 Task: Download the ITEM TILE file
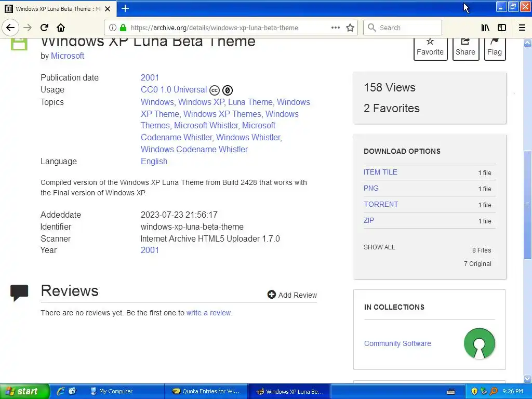[380, 172]
